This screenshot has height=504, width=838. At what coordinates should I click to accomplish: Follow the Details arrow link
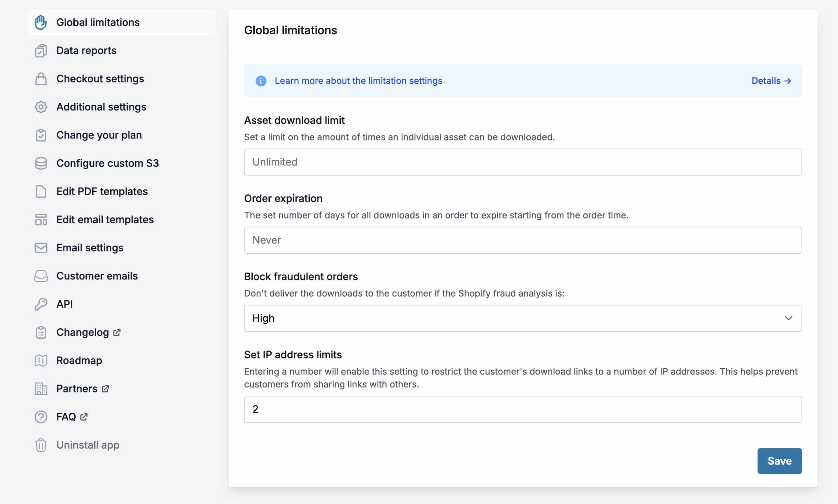pos(771,81)
